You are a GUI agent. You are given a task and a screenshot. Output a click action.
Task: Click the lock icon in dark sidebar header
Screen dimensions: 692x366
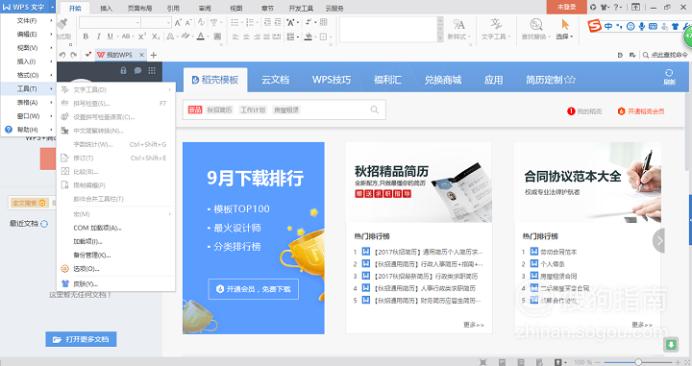[x=124, y=70]
